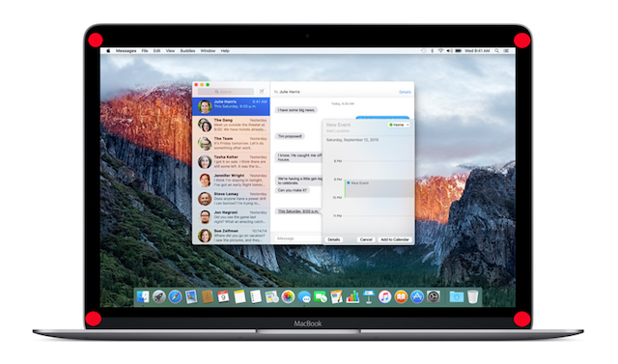Open System Preferences gear in Dock

(x=434, y=296)
